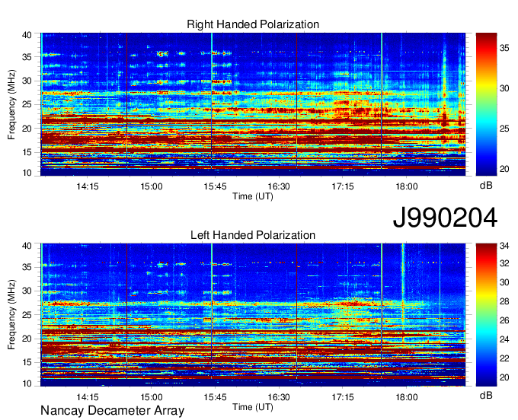
Task: Click the top plot's 'Frequency (MHz)' axis label
Action: click(x=11, y=104)
